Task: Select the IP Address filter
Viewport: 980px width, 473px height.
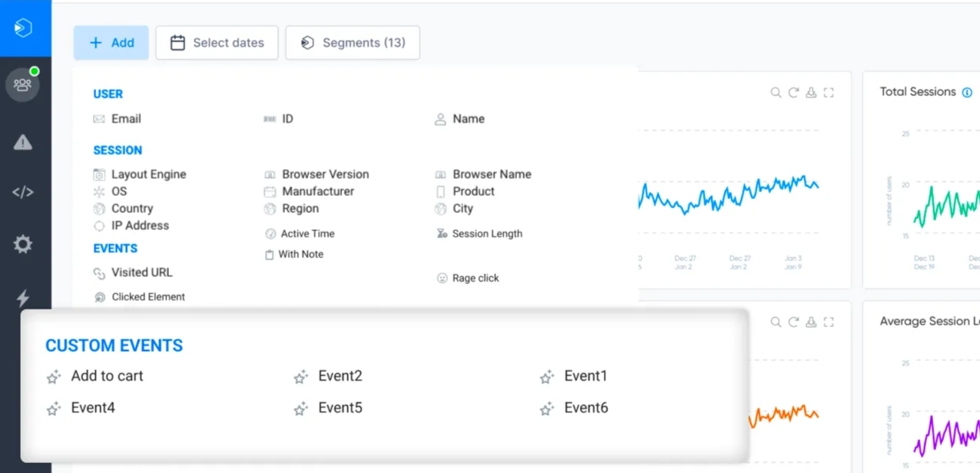Action: coord(131,226)
